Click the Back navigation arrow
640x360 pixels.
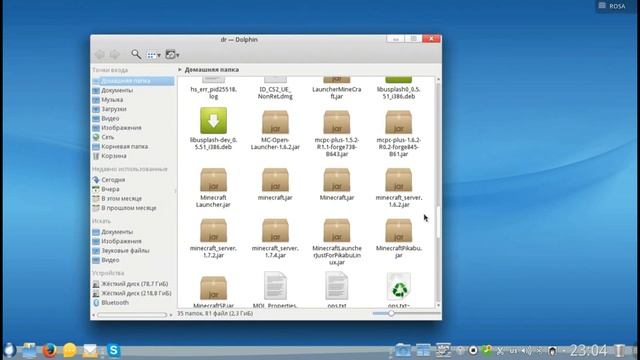pos(100,54)
